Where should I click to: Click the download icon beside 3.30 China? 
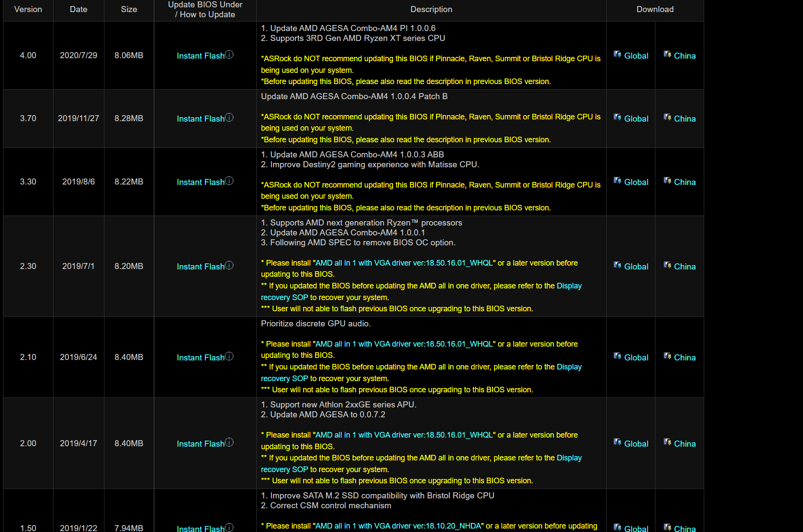click(x=668, y=181)
